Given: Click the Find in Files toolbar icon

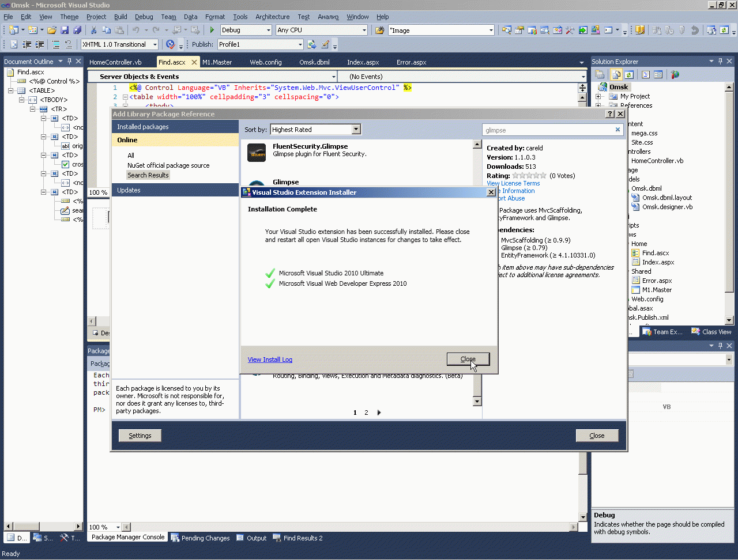Looking at the screenshot, I should click(x=380, y=30).
